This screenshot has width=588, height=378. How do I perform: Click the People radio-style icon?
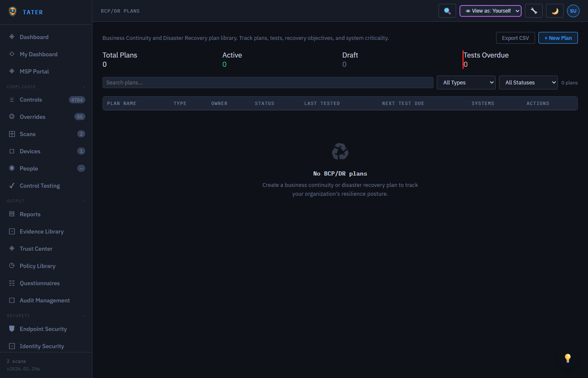12,168
